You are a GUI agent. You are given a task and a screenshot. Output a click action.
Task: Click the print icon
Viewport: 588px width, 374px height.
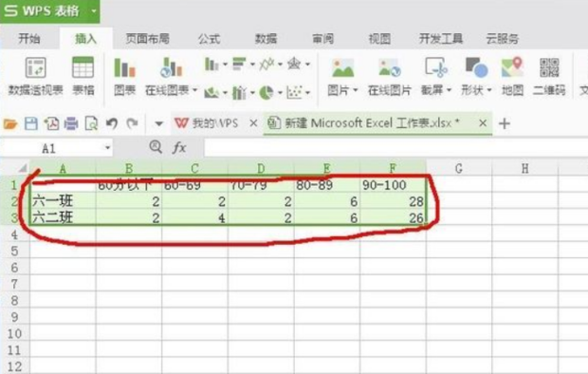coord(71,123)
